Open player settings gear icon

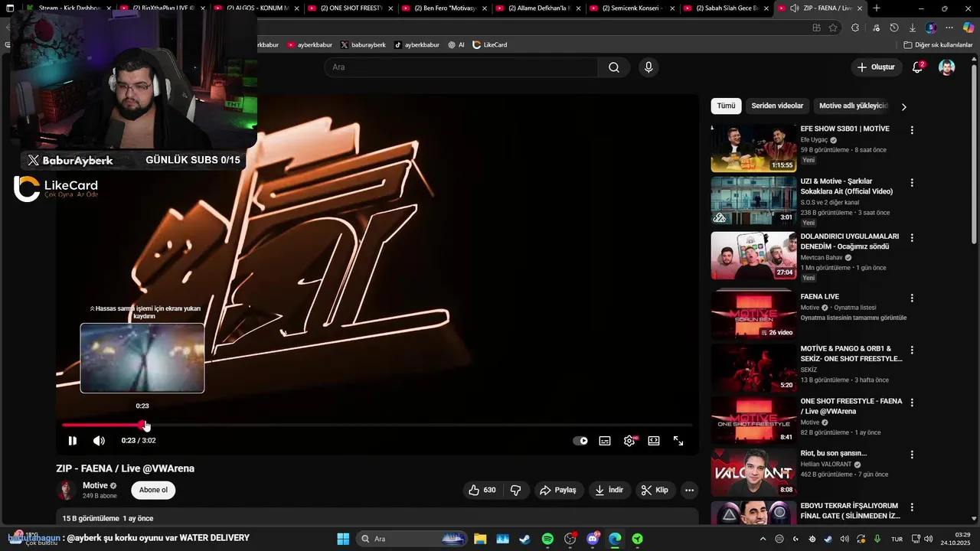(x=629, y=441)
